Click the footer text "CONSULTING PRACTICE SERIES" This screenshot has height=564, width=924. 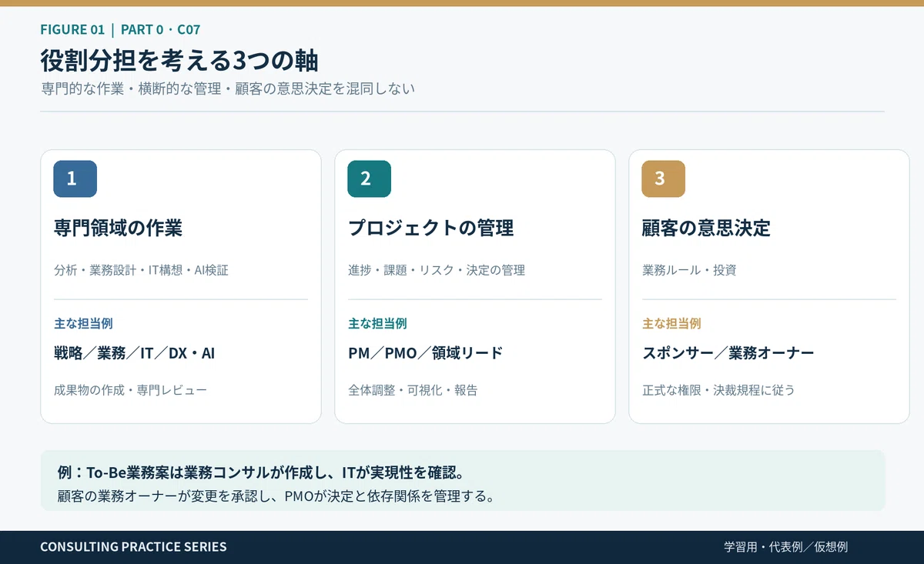133,547
